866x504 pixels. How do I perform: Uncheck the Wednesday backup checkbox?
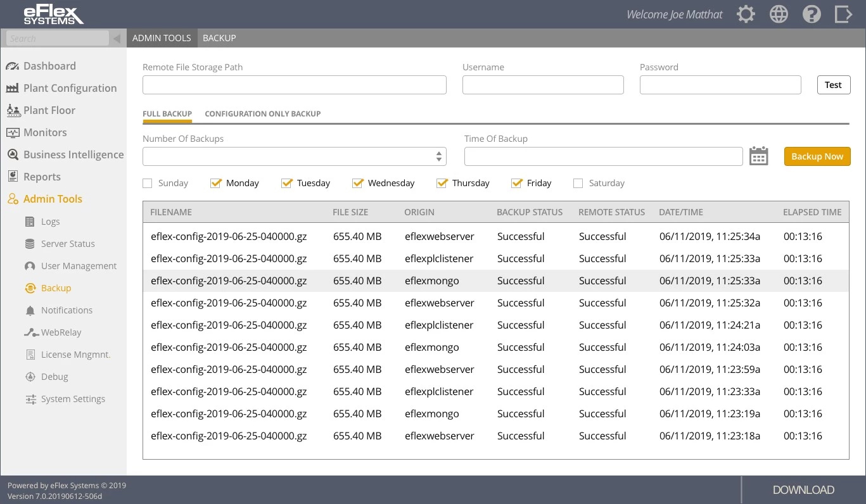(x=358, y=184)
